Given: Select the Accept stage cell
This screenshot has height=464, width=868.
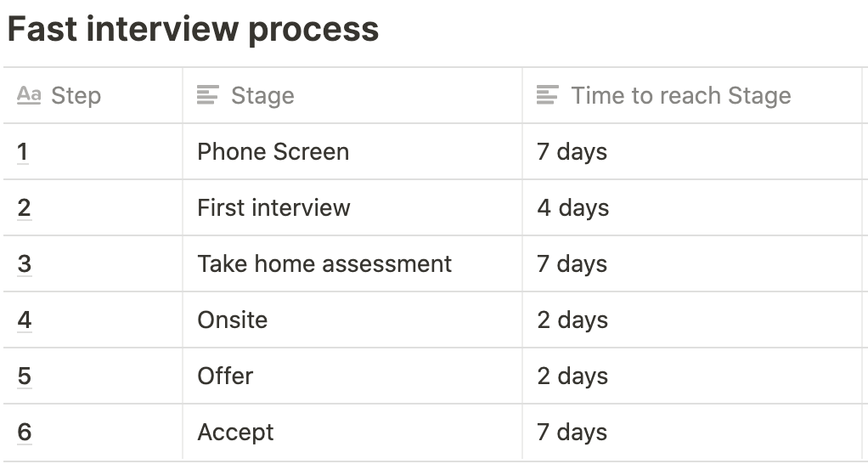Looking at the screenshot, I should 352,432.
